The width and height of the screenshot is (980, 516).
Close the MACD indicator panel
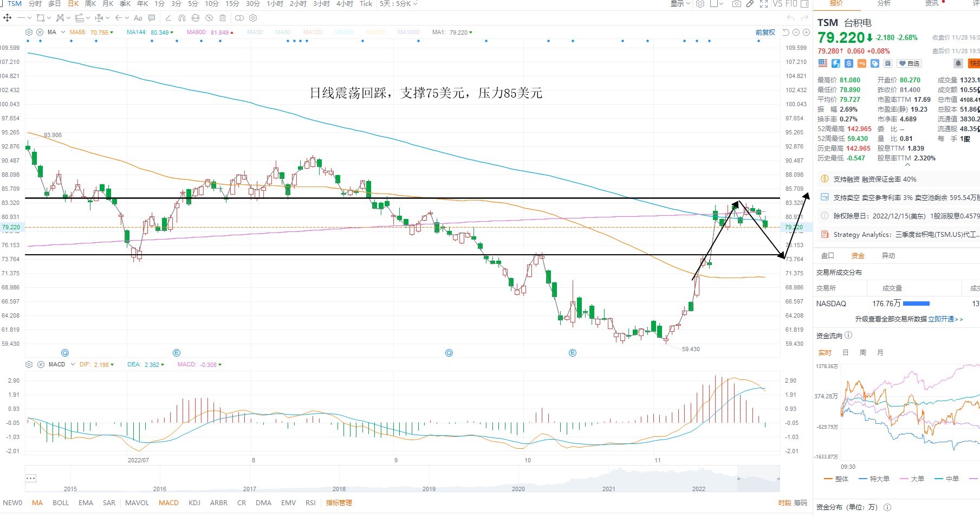point(41,364)
